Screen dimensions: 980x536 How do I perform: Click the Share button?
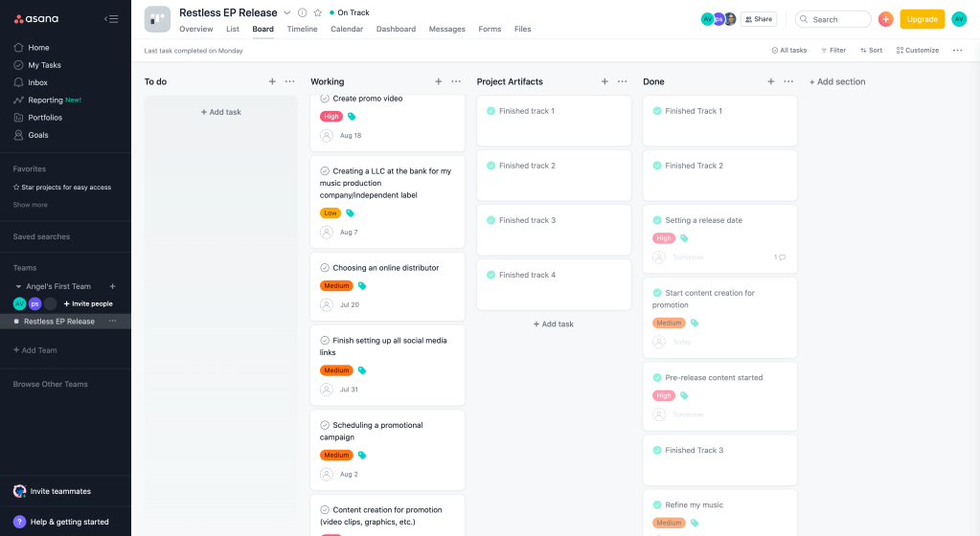[x=758, y=19]
